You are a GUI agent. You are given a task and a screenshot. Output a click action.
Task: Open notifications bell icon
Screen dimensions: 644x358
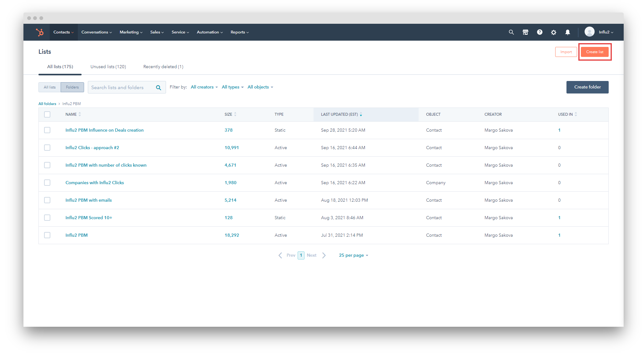click(567, 32)
